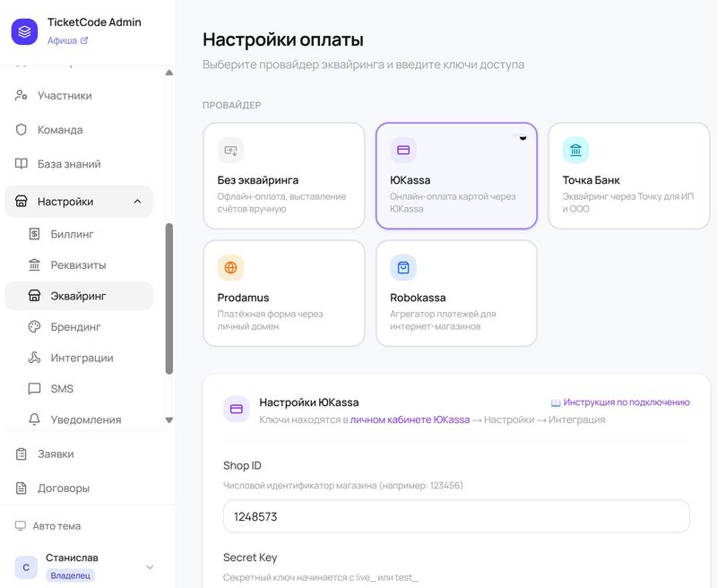The height and width of the screenshot is (588, 717).
Task: Click the Prodamus globe icon
Action: [230, 267]
